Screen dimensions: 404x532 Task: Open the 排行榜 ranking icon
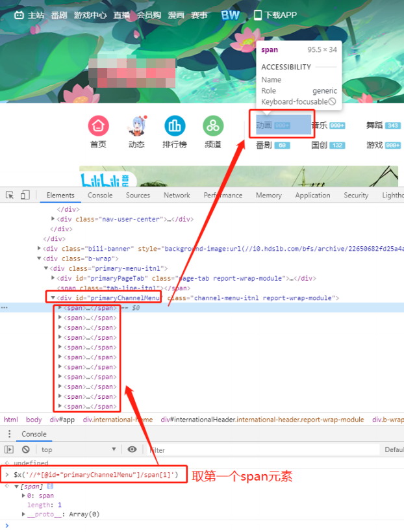pyautogui.click(x=175, y=125)
